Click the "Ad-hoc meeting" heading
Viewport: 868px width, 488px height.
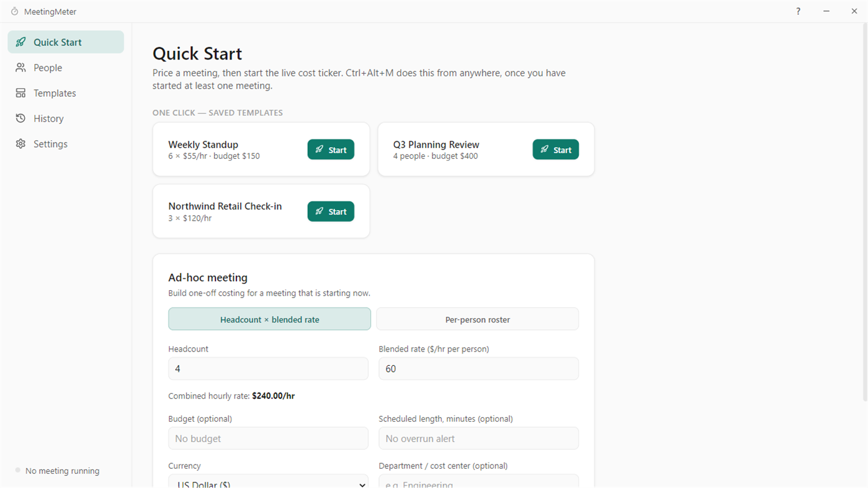[208, 278]
